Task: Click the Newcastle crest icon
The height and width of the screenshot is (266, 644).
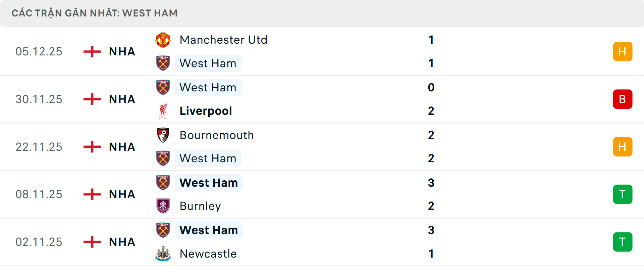Action: click(163, 254)
